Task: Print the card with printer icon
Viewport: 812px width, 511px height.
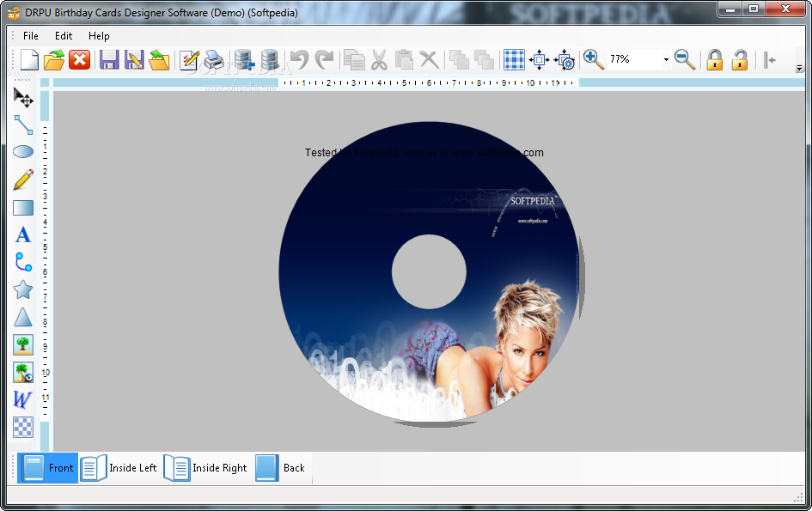Action: tap(214, 59)
